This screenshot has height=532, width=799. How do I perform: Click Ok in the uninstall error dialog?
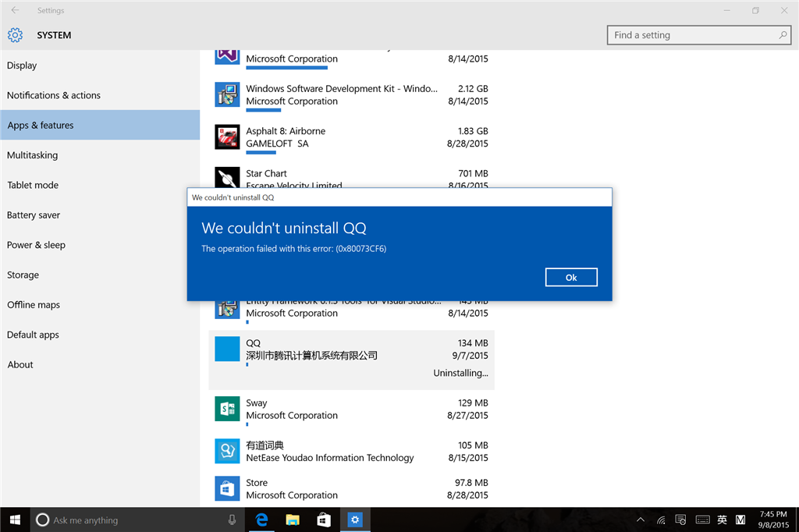click(570, 277)
